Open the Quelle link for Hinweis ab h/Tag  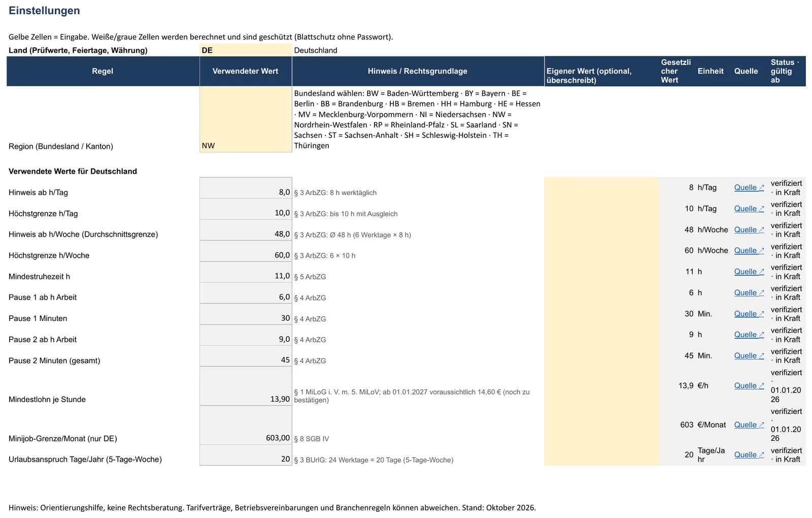click(x=749, y=187)
